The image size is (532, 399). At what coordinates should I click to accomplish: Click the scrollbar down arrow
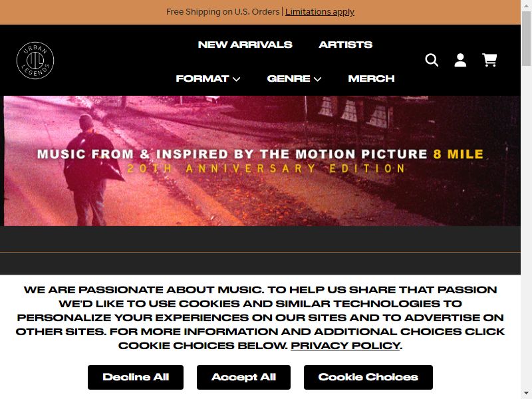click(x=526, y=394)
